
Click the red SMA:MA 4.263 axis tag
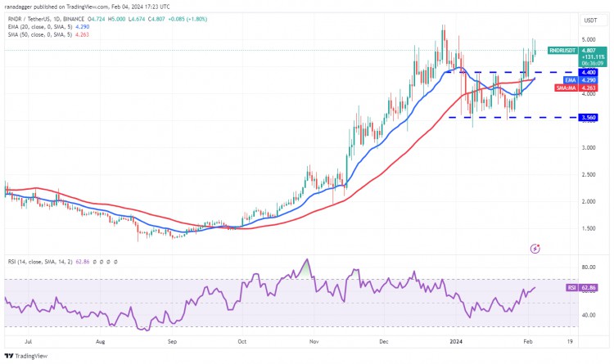pos(576,88)
